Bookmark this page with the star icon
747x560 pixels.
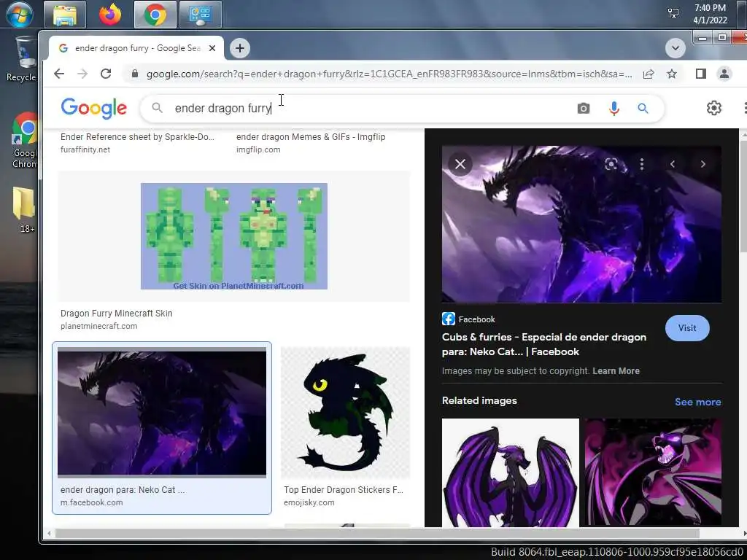click(x=672, y=74)
